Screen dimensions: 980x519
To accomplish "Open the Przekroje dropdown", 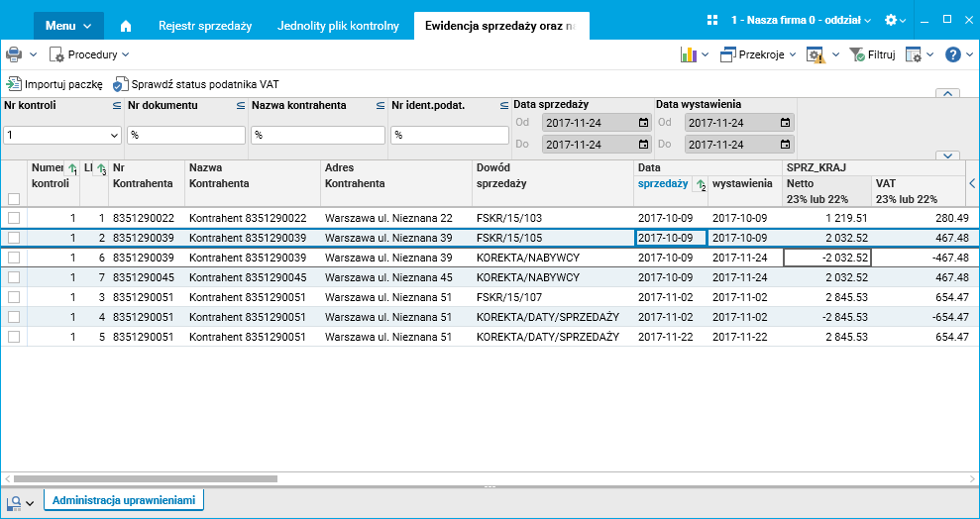I will pos(758,54).
